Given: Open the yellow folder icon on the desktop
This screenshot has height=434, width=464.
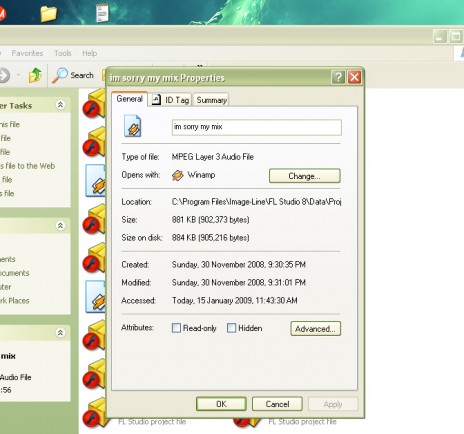Looking at the screenshot, I should click(48, 14).
